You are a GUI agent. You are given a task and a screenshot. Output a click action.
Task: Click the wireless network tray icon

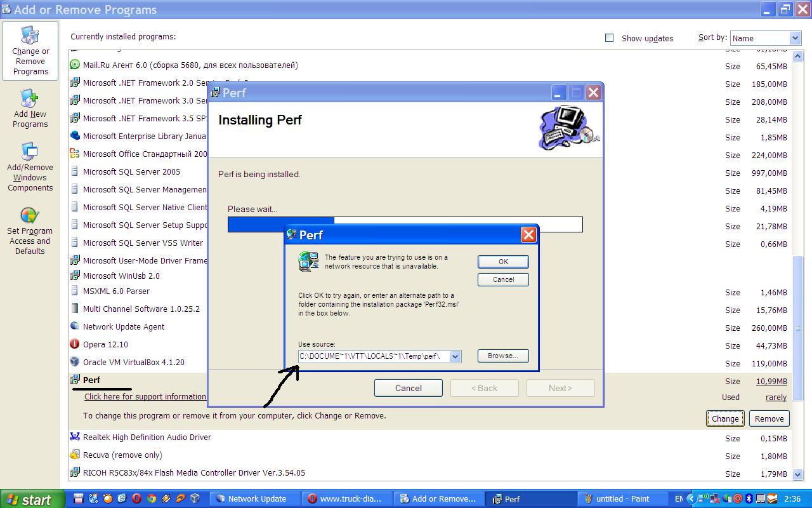coord(703,498)
